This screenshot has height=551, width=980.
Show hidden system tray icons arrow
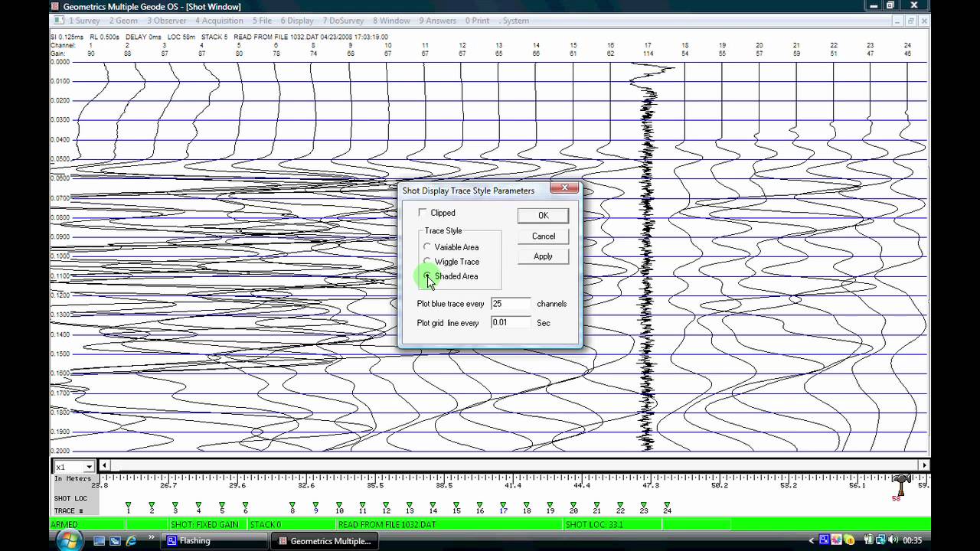[812, 541]
